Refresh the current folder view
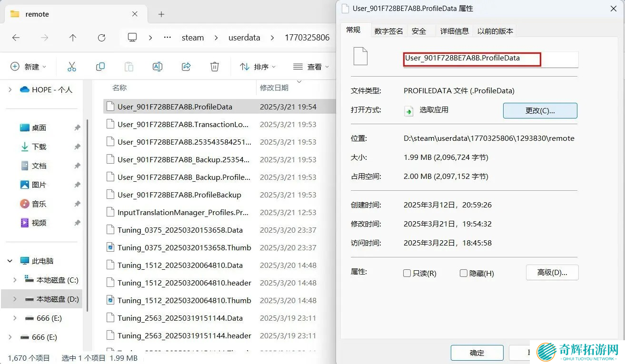This screenshot has height=364, width=625. (101, 38)
